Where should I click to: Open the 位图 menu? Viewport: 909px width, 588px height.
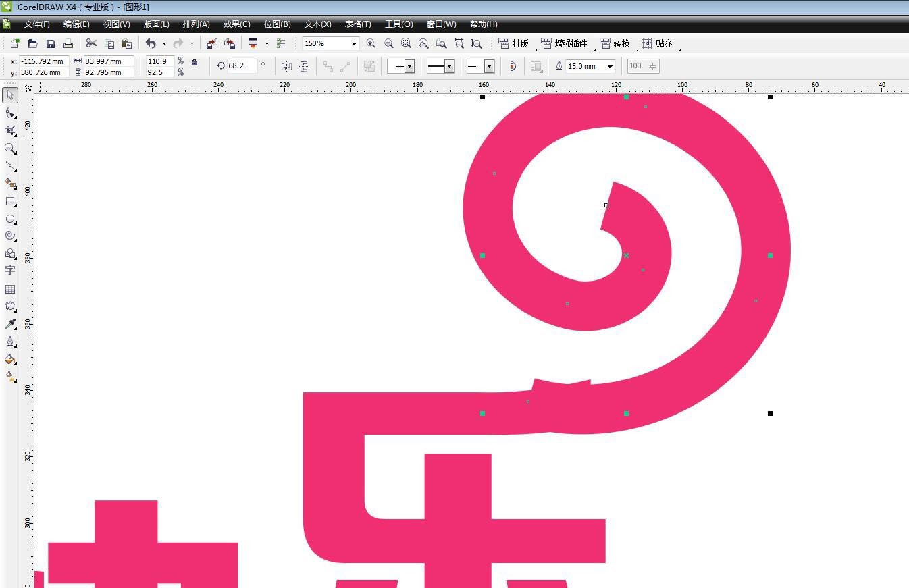[277, 24]
